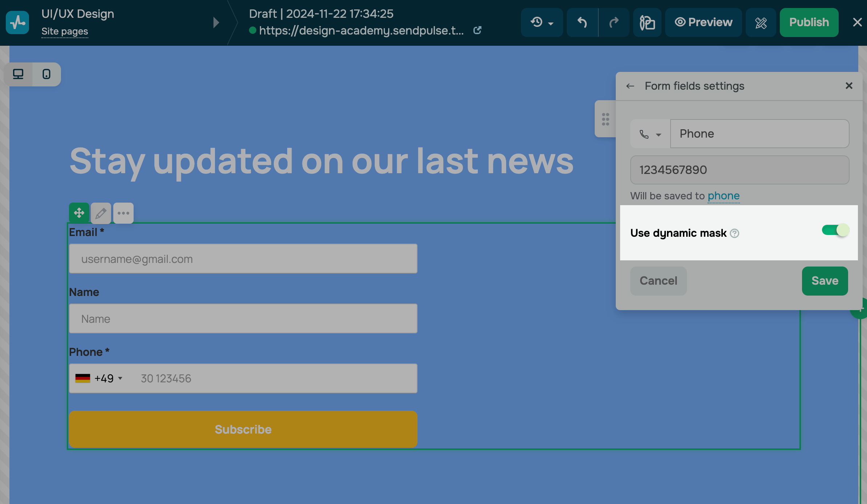Click the design tools pencil-ruler icon

click(761, 23)
